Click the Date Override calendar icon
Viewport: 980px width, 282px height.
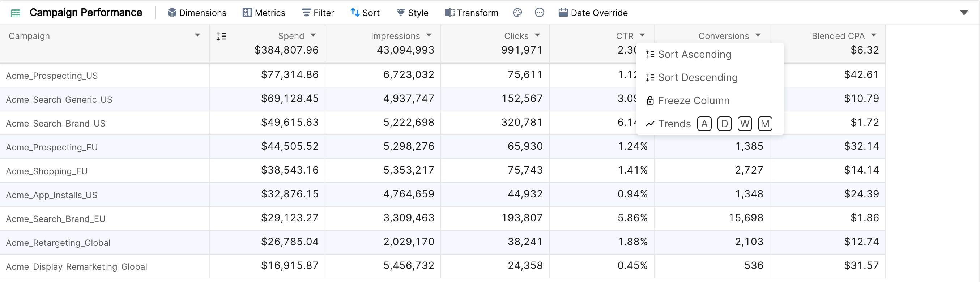point(563,13)
